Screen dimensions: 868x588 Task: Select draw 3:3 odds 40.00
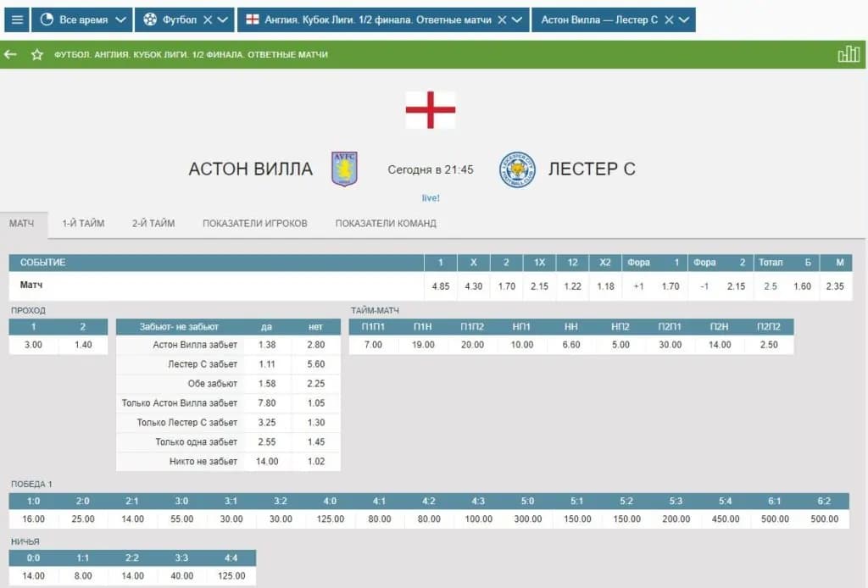point(181,576)
